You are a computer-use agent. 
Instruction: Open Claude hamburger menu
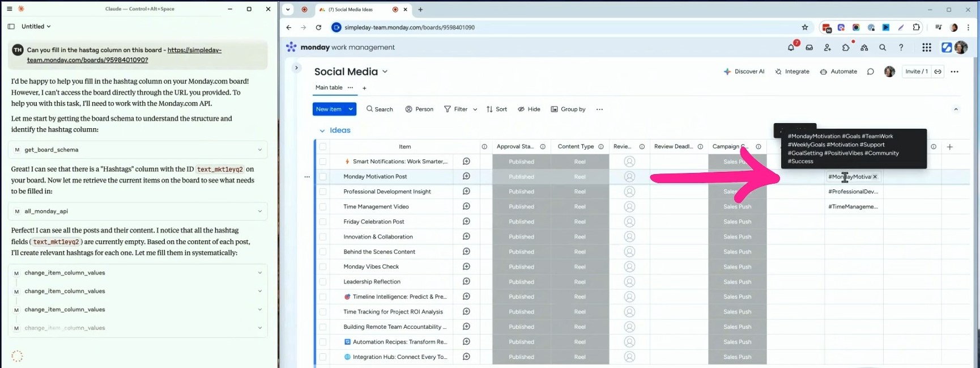[x=9, y=9]
